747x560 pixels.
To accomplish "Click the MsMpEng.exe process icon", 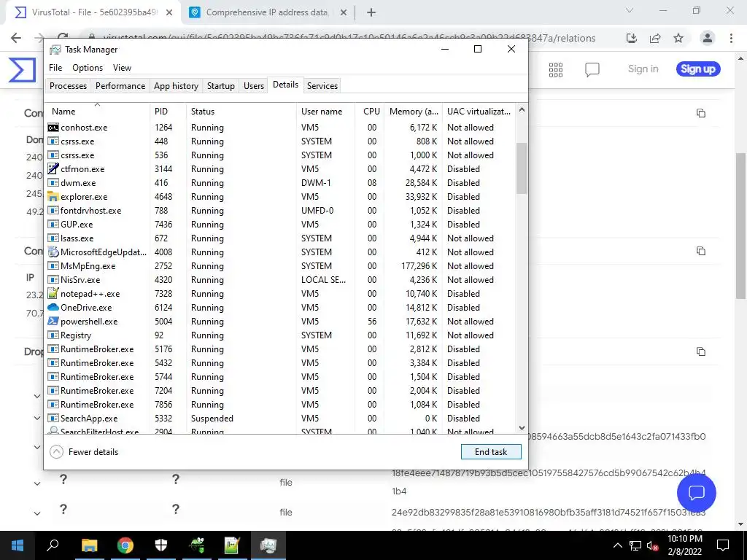I will (x=53, y=265).
